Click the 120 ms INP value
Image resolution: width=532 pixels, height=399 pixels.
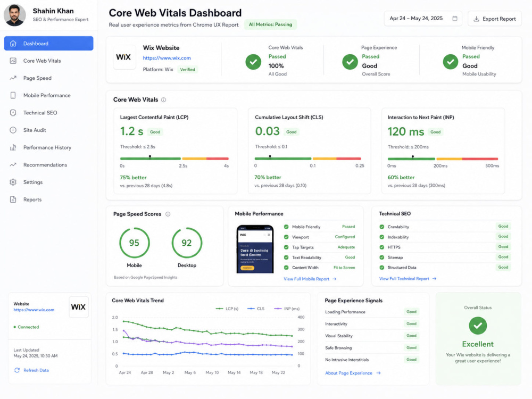pos(406,131)
